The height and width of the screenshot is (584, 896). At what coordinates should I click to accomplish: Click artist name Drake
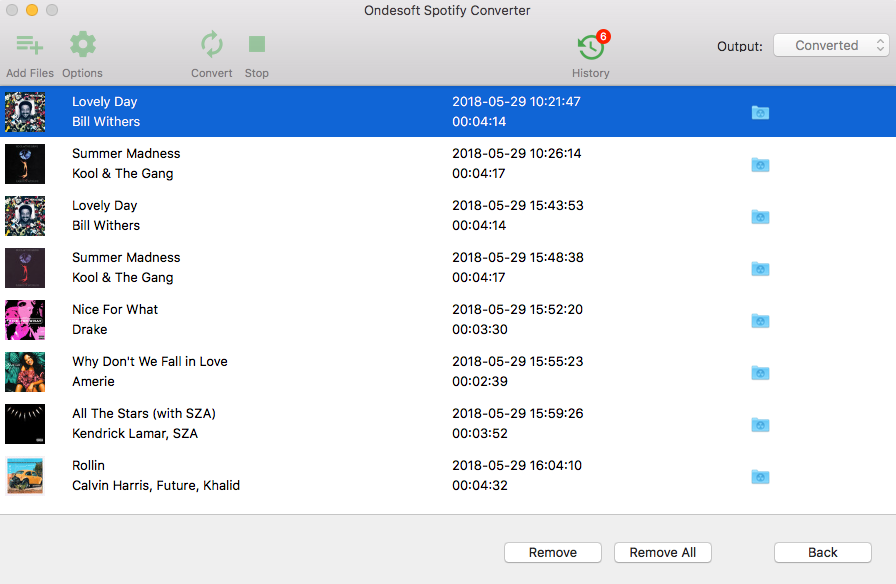click(90, 330)
